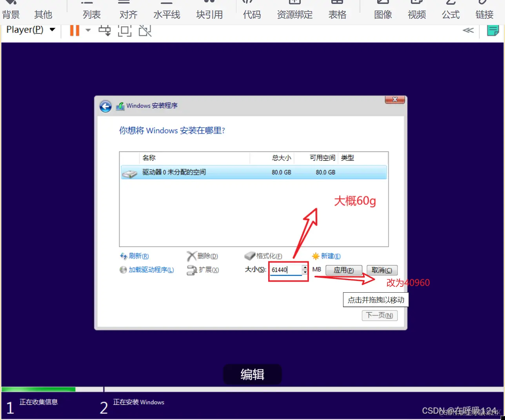This screenshot has height=420, width=505.
Task: Decrease size with the spinner down arrow
Action: click(305, 272)
